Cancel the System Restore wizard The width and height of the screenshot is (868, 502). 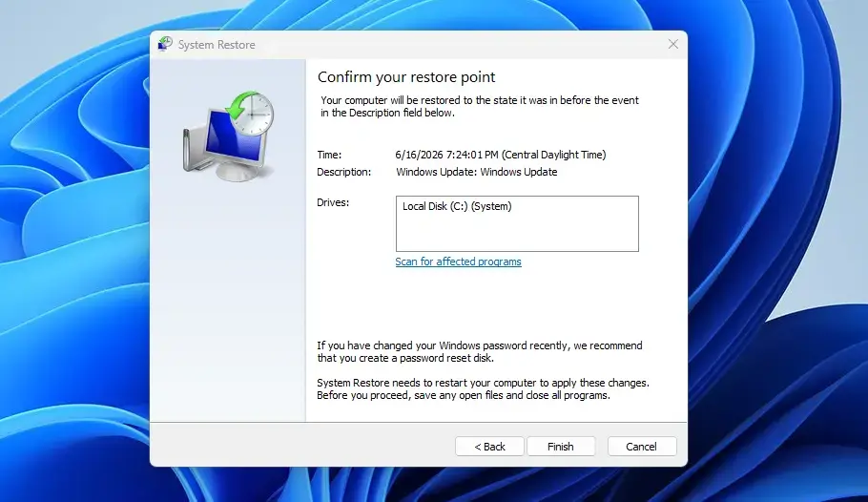coord(642,447)
